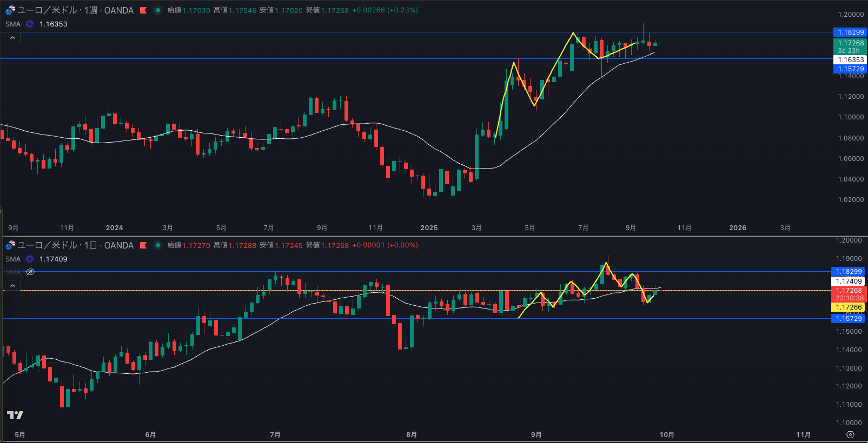Select the hidden SMA label on daily chart
868x443 pixels.
[13, 272]
